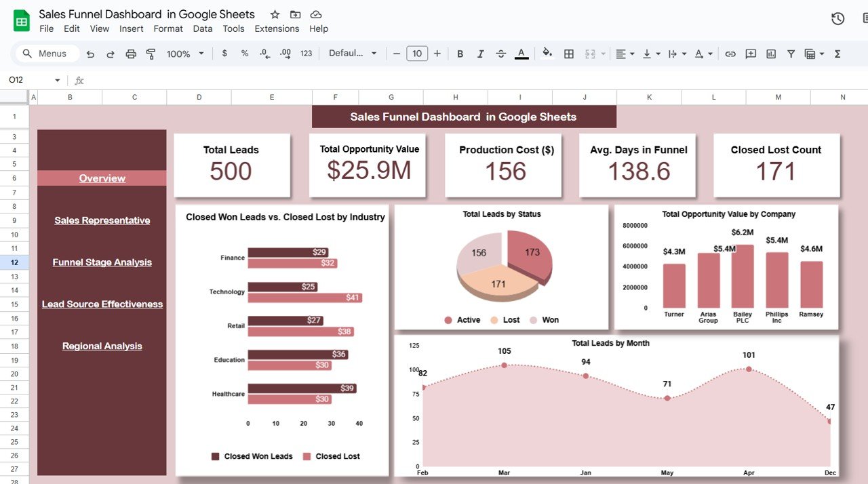Click the insert link icon
Image resolution: width=868 pixels, height=484 pixels.
(730, 54)
